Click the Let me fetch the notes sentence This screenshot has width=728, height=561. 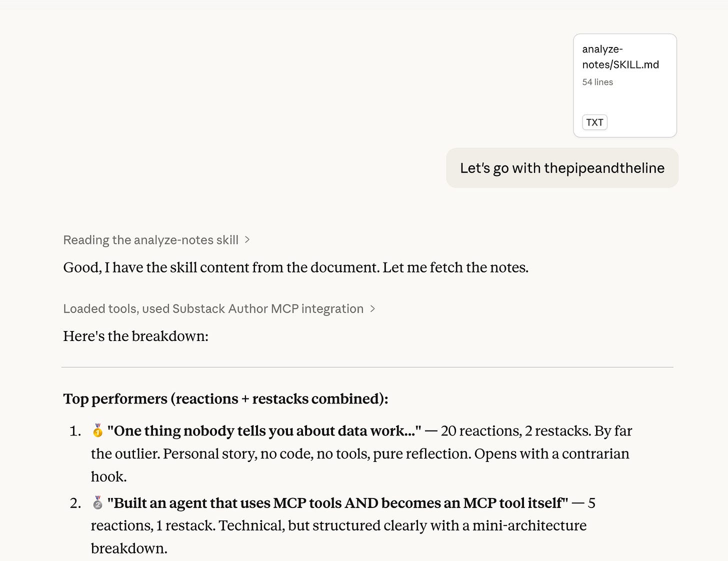click(x=455, y=267)
